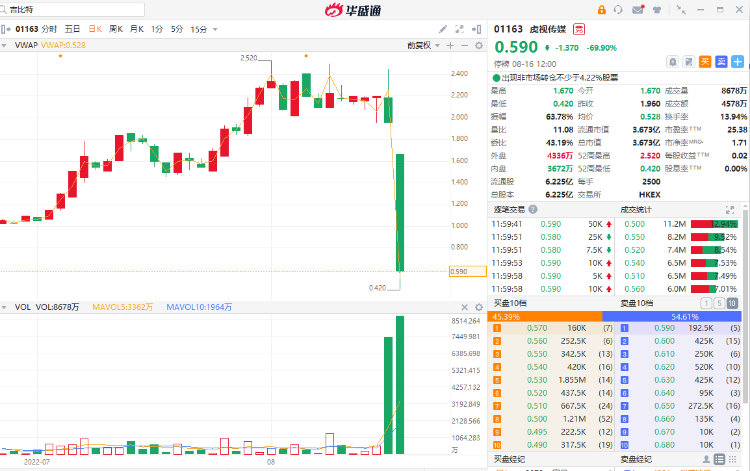Click the MAVOL5:3362万 indicator label
This screenshot has width=750, height=471.
coord(122,307)
